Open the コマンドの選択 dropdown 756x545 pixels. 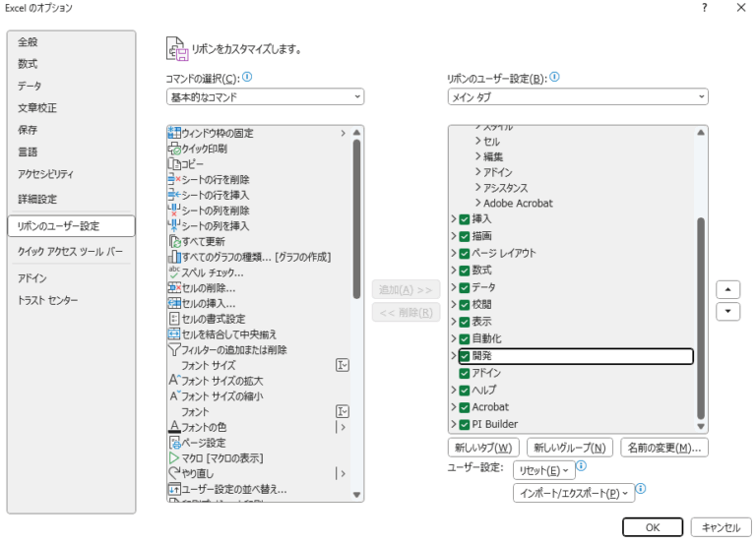tap(265, 97)
